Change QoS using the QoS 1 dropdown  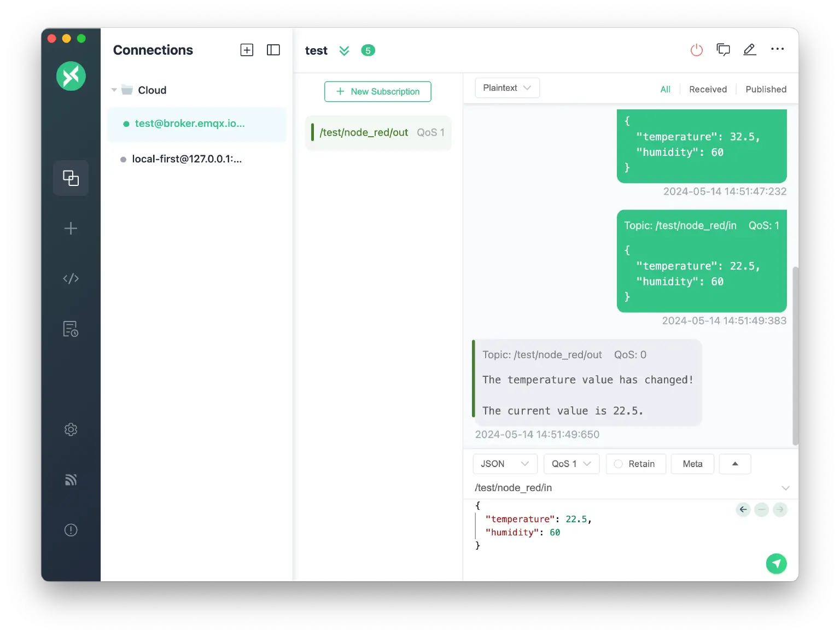[x=571, y=464]
